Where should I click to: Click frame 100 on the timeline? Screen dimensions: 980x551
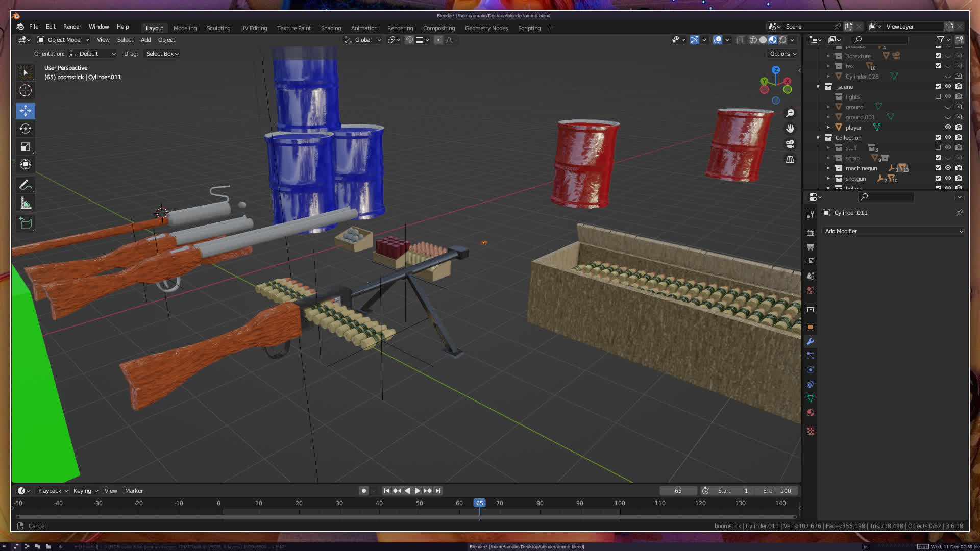coord(620,504)
